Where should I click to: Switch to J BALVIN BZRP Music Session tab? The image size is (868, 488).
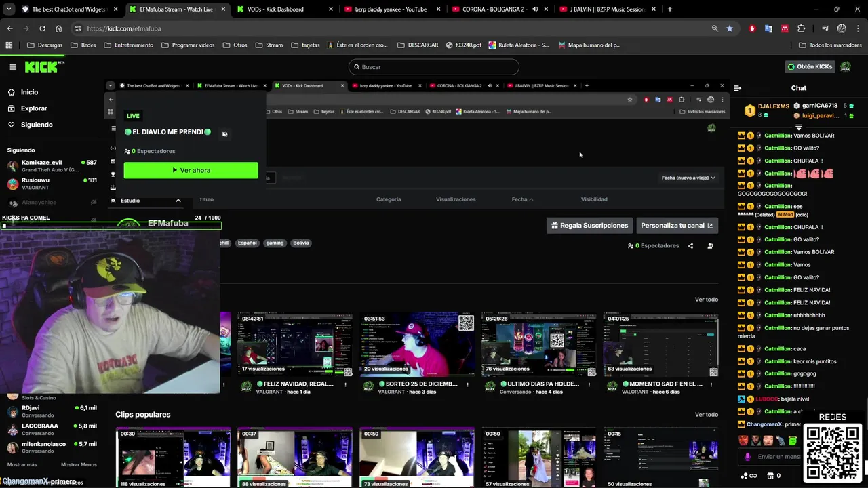(606, 9)
